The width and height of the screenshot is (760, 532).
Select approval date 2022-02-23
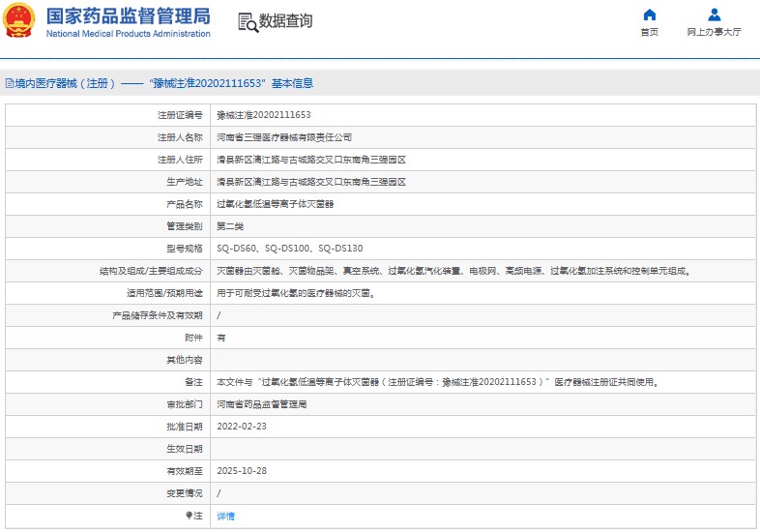(242, 427)
